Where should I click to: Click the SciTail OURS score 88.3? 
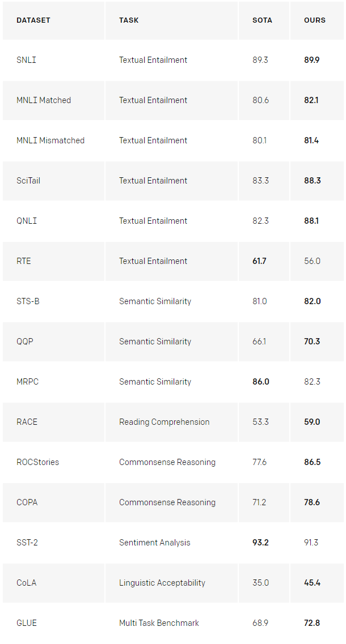pyautogui.click(x=312, y=181)
